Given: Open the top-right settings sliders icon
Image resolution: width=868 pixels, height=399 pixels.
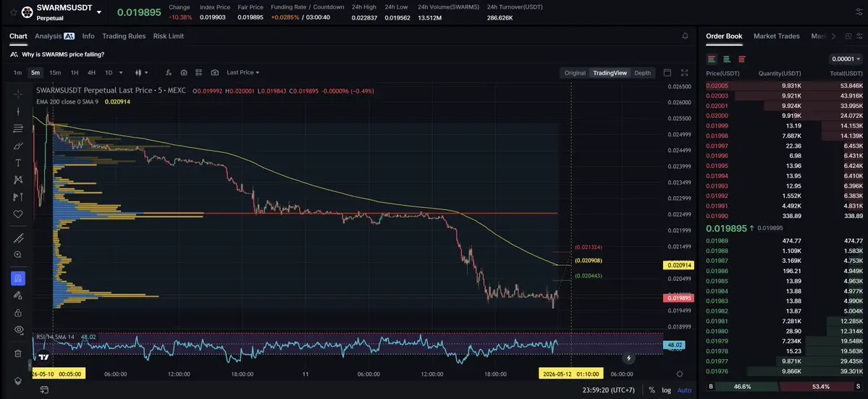Looking at the screenshot, I should [859, 12].
